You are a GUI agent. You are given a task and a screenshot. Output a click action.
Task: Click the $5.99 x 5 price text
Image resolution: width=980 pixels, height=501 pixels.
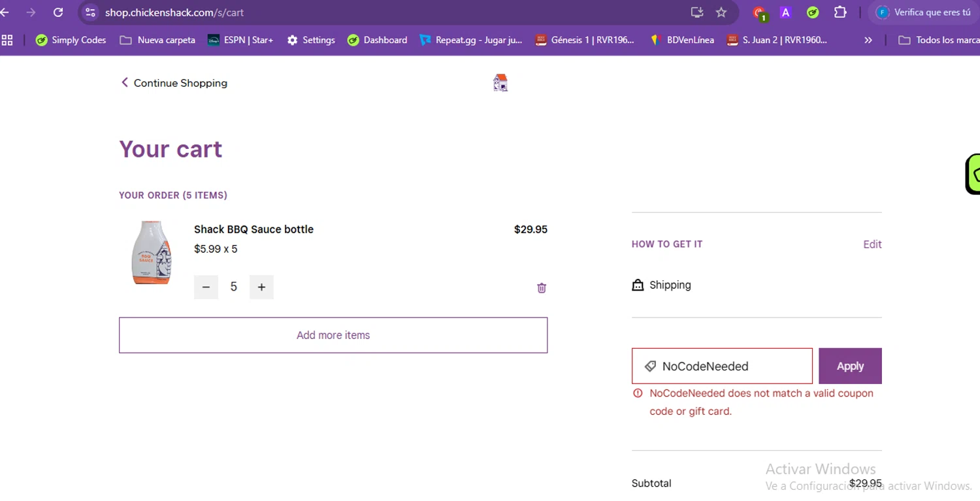click(x=216, y=249)
